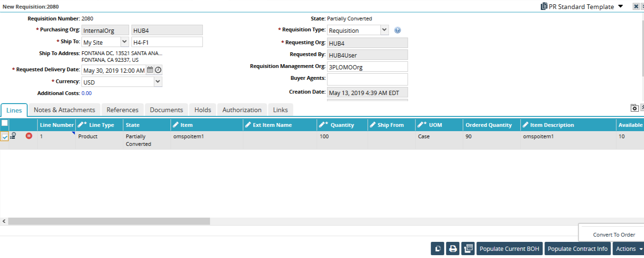Viewport: 644px width, 258px height.
Task: Click the horizontal scrollbar thumb under the table
Action: (x=109, y=221)
